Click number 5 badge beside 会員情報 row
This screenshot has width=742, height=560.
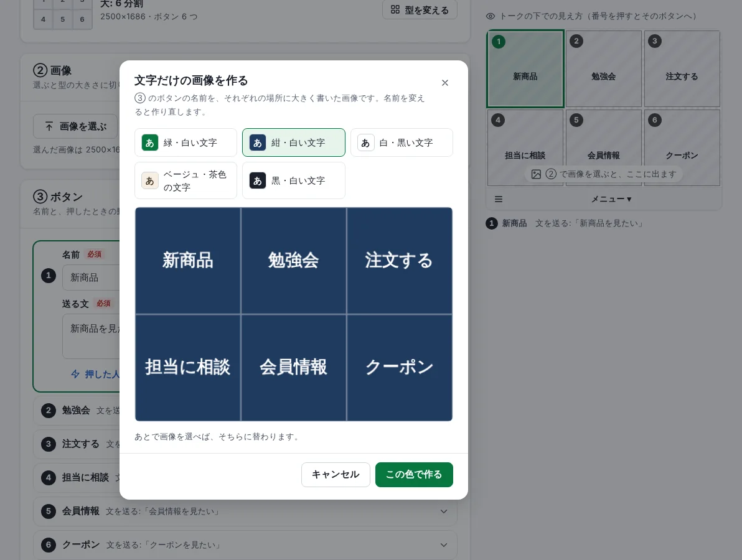click(49, 511)
